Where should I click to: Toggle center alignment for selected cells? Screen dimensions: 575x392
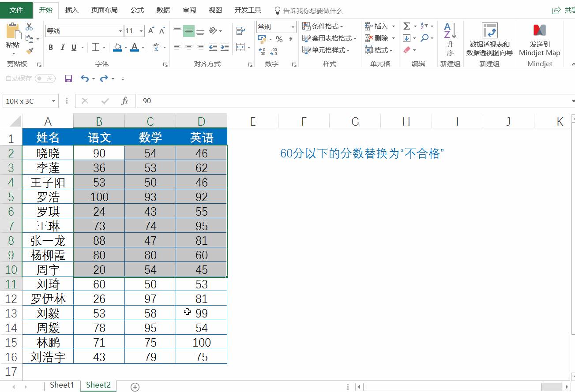(x=189, y=47)
